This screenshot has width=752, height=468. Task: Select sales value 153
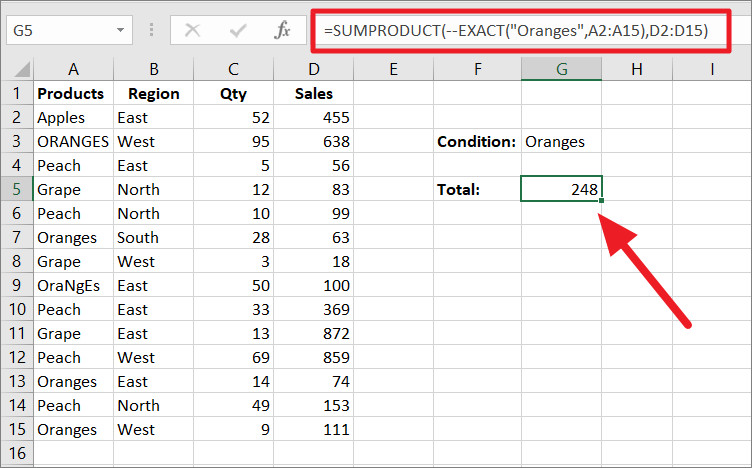coord(314,405)
